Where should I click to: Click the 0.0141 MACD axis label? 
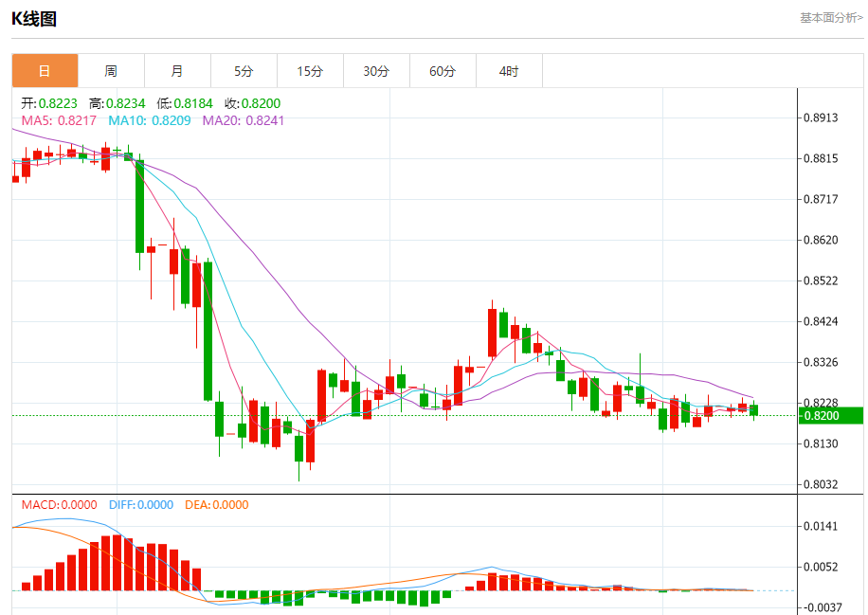click(821, 526)
